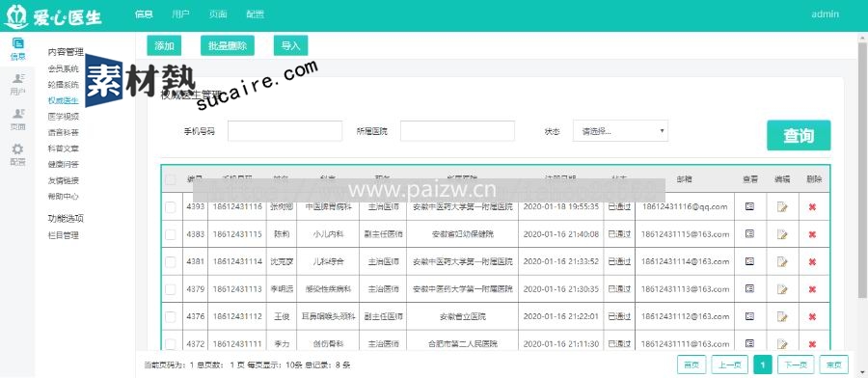Image resolution: width=868 pixels, height=378 pixels.
Task: Open 用户 in top navigation
Action: [181, 14]
